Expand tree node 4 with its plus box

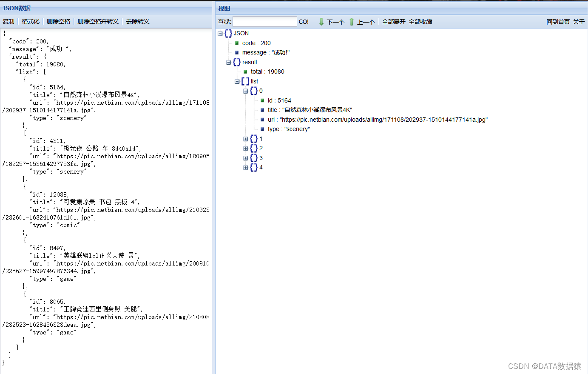point(245,168)
